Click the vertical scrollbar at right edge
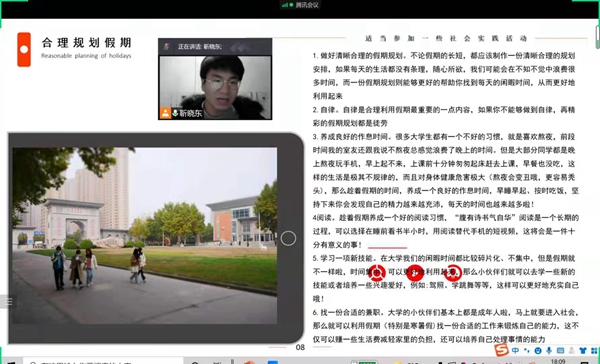This screenshot has width=600, height=364. 598,37
